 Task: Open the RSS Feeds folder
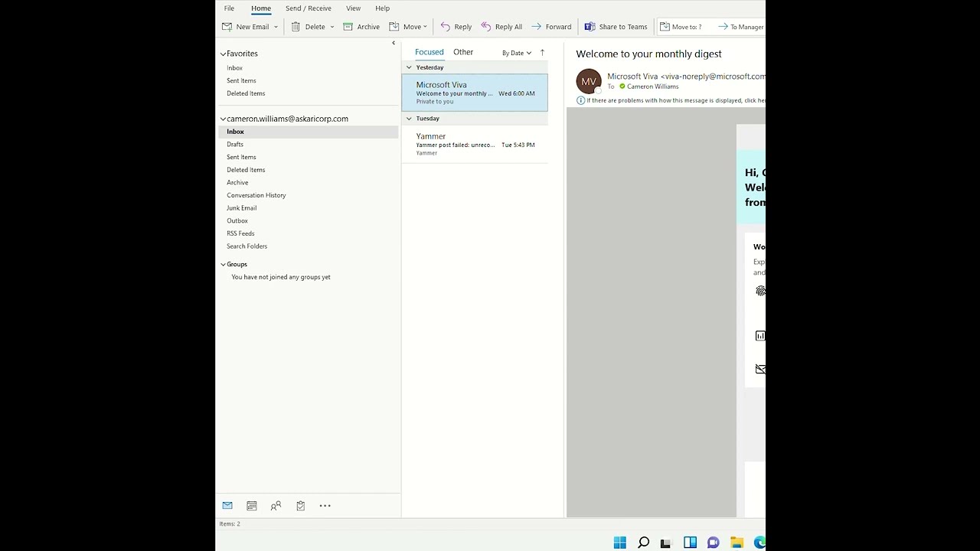240,233
